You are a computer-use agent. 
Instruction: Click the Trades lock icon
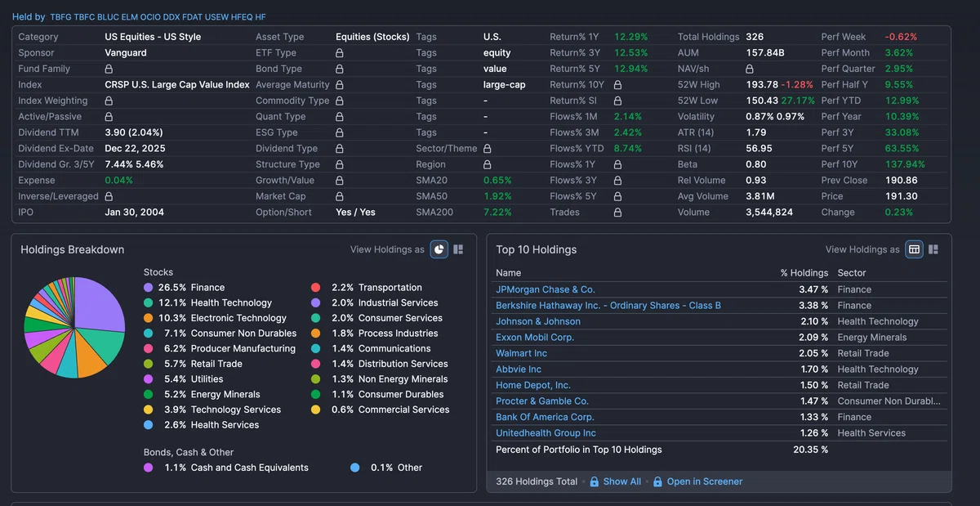618,213
